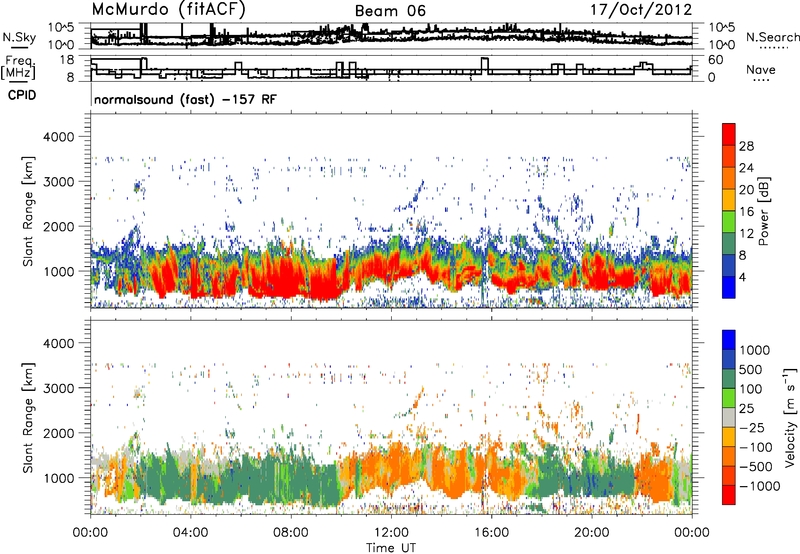Click the "12:00" time tick label
The image size is (800, 554).
click(391, 533)
